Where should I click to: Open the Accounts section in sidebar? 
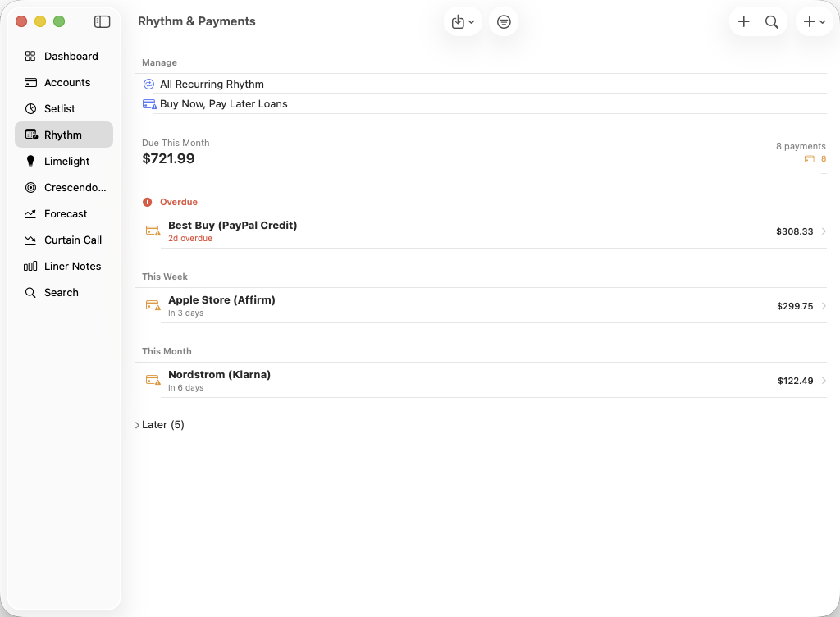pos(31,82)
